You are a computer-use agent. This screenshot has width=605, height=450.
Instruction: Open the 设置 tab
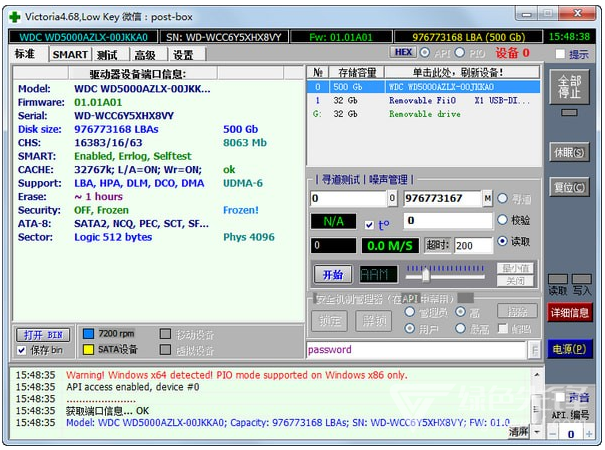tap(183, 55)
